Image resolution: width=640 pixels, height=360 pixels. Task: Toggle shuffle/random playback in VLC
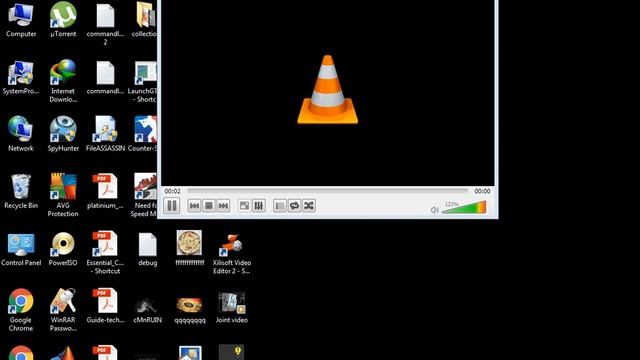(x=309, y=206)
